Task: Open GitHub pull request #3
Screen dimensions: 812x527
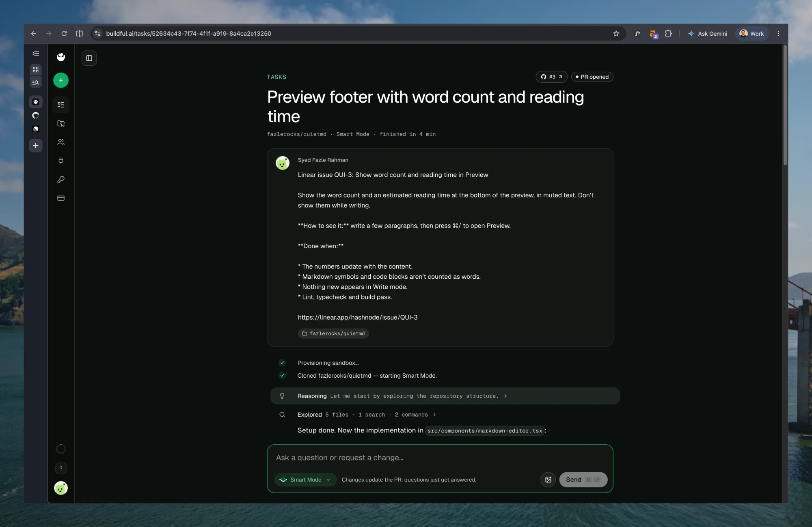Action: (551, 77)
